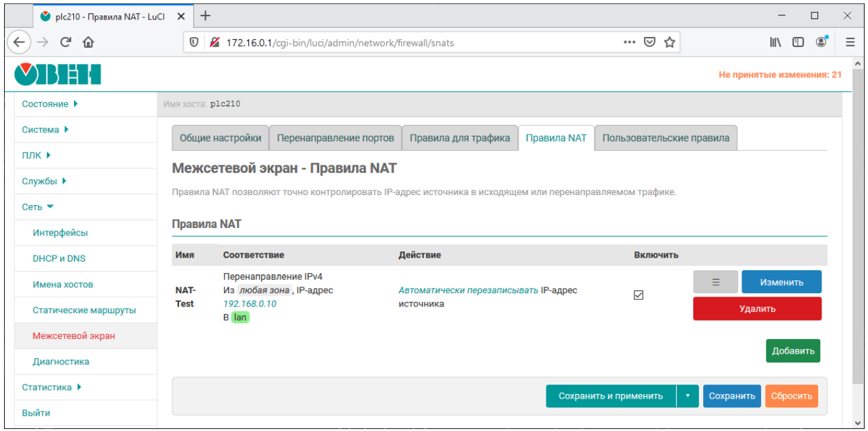Image resolution: width=868 pixels, height=431 pixels.
Task: Click the green Добавить button
Action: point(793,351)
